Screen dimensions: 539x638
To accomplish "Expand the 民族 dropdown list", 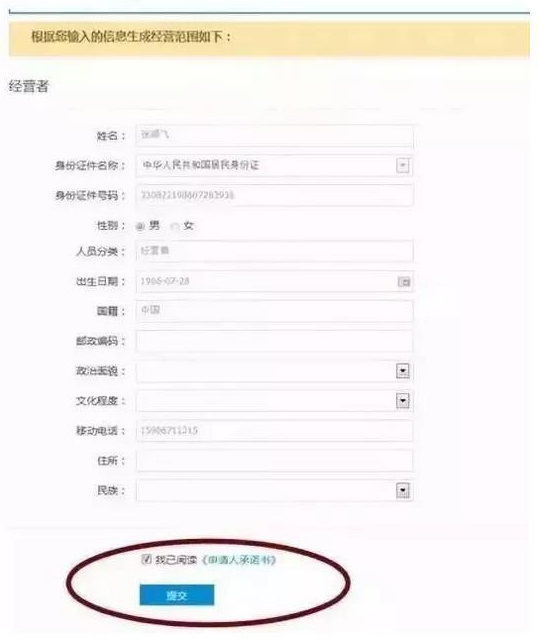I will 402,490.
